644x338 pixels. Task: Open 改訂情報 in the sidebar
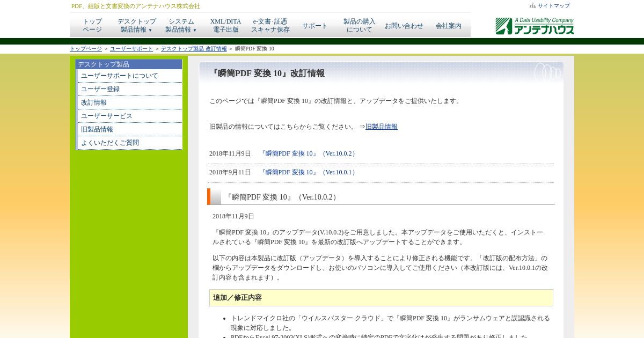click(130, 102)
